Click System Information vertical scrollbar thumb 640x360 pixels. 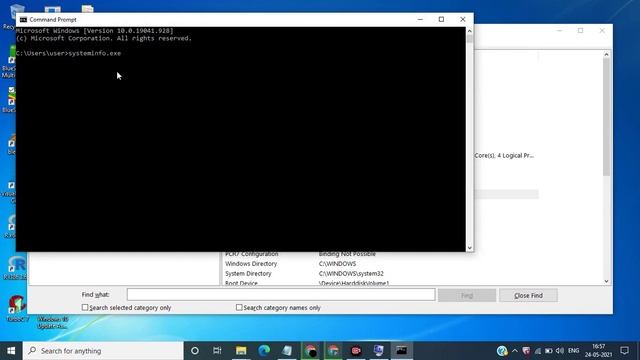pos(607,118)
